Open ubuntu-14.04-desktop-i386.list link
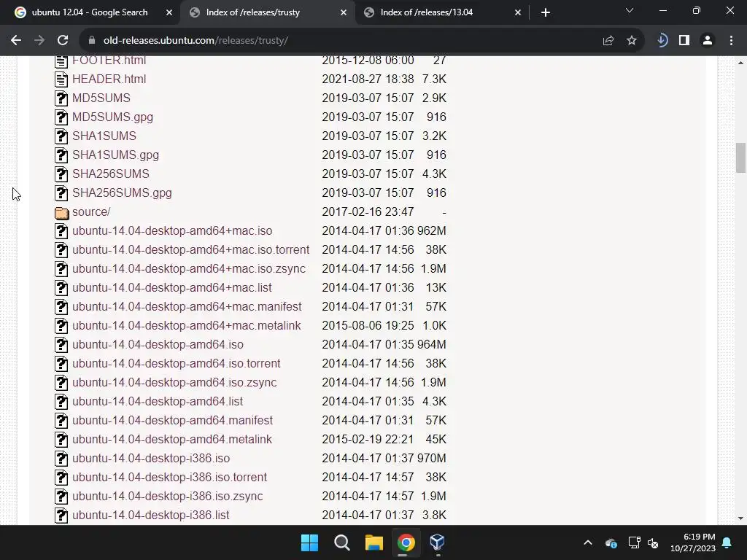 (150, 516)
